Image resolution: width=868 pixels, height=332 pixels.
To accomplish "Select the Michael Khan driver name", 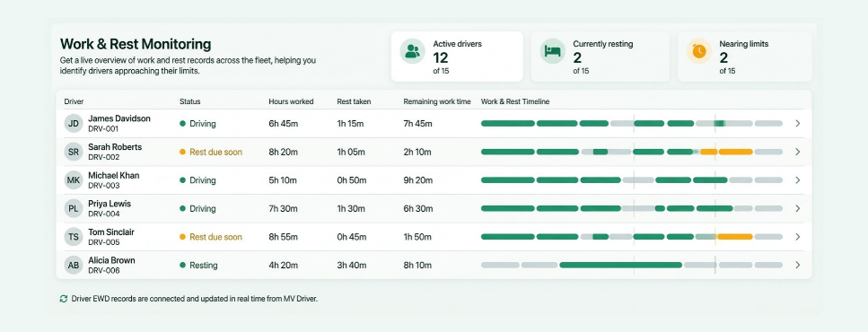I will (113, 175).
